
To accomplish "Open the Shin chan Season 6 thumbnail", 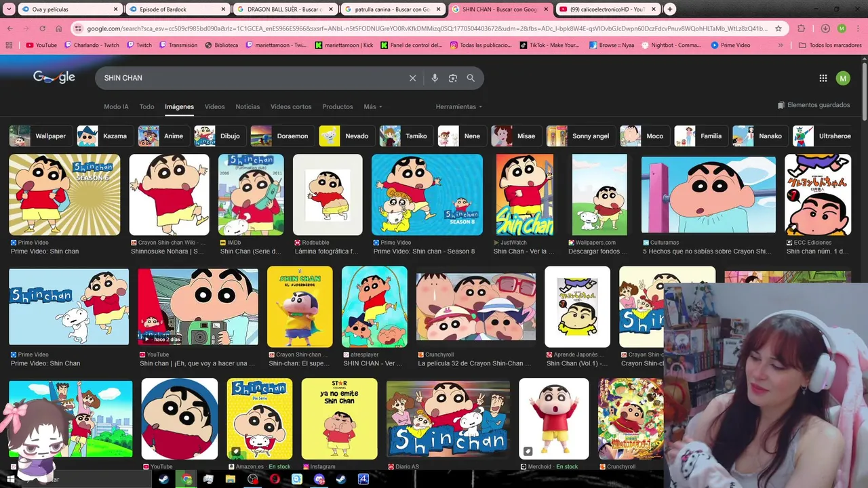I will 64,195.
